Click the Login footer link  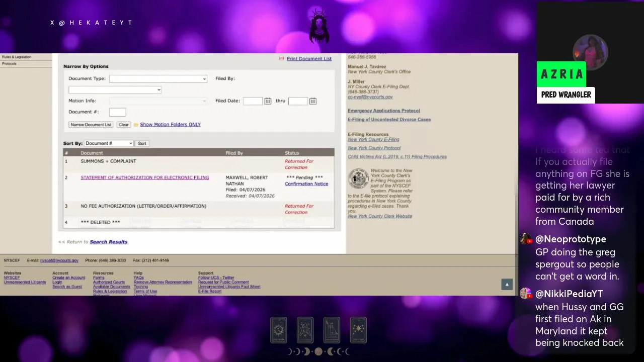point(57,282)
